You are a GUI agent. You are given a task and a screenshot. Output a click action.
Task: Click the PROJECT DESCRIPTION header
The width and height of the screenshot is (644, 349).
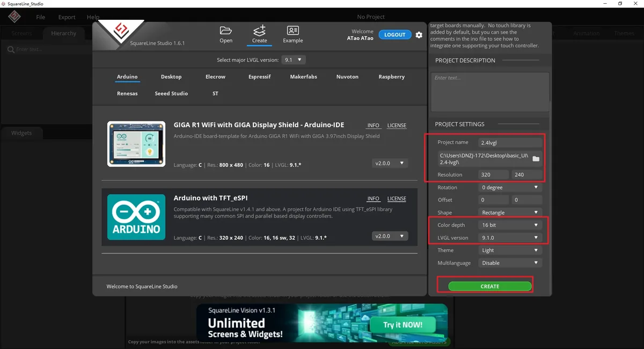coord(465,61)
